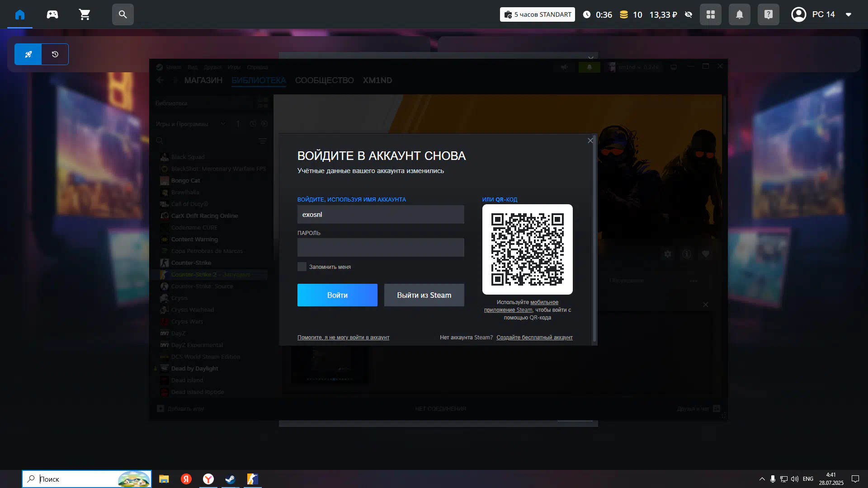Open the shopping cart icon

[85, 14]
